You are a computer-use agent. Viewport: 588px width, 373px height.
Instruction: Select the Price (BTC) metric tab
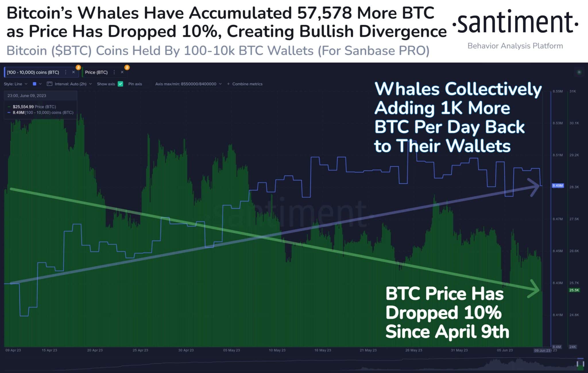tap(97, 72)
